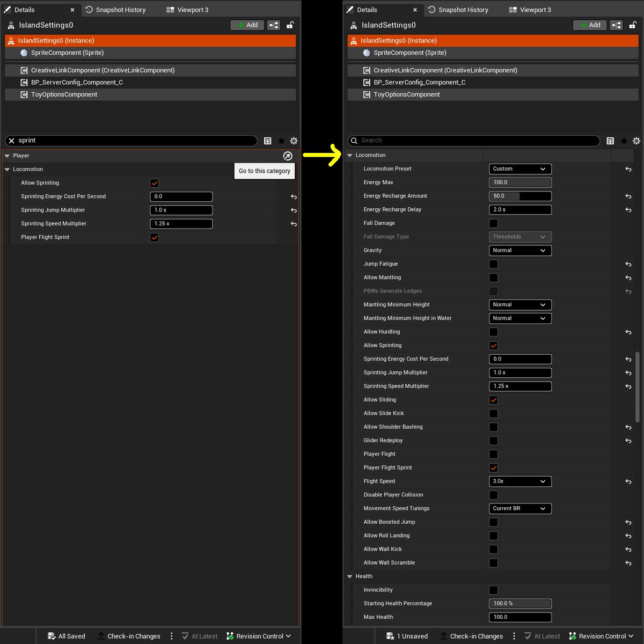Image resolution: width=644 pixels, height=644 pixels.
Task: Click the right panel vertical scrollbar
Action: pyautogui.click(x=638, y=386)
